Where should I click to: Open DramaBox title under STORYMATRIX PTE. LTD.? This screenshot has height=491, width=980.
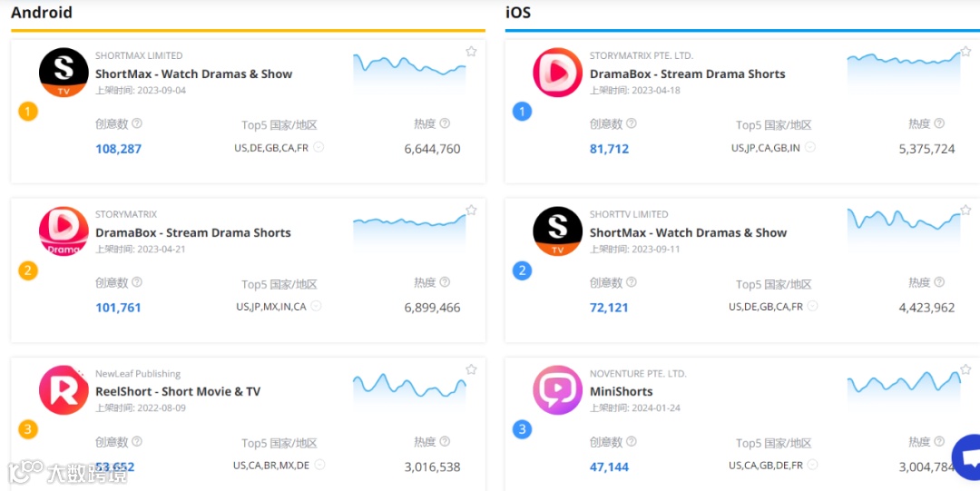click(688, 74)
